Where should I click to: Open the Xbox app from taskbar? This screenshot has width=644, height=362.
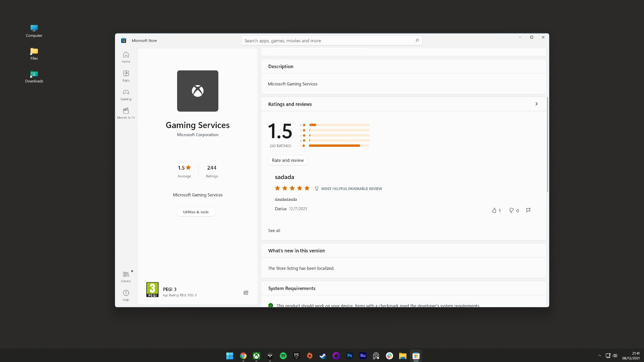256,356
